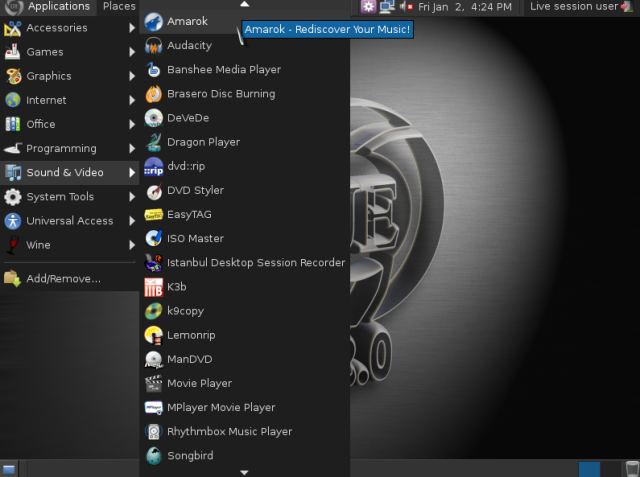
Task: Click the purple gear tray icon
Action: click(368, 7)
